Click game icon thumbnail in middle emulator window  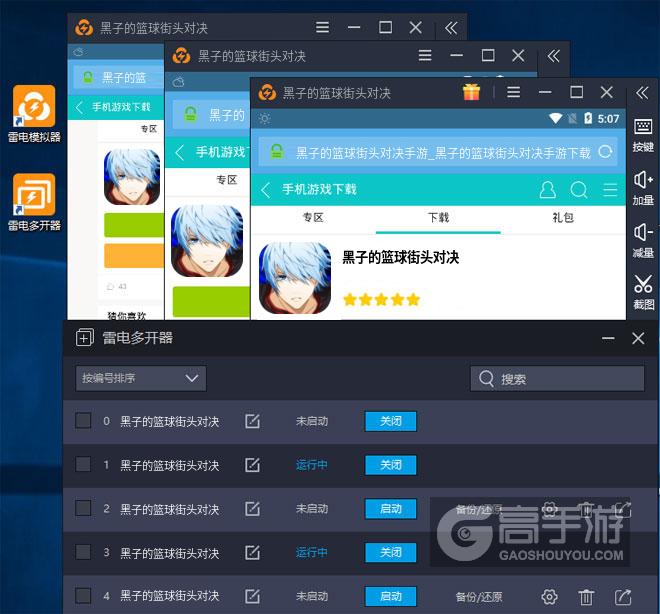point(207,241)
